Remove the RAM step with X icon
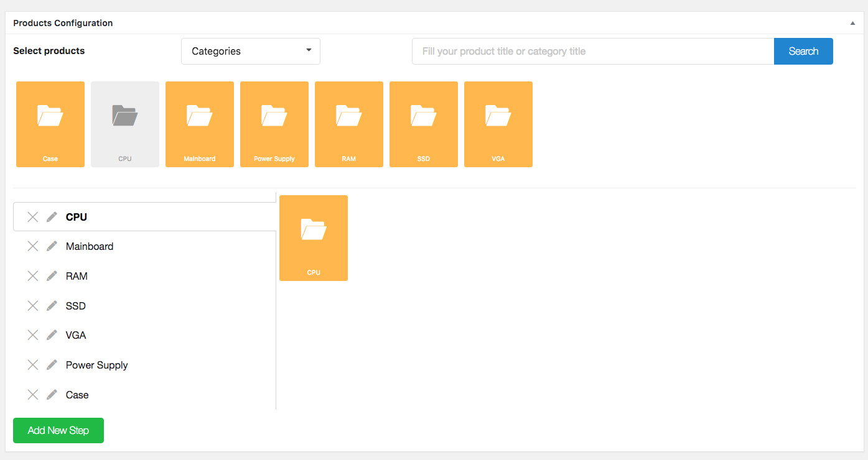Screen dimensions: 868x460 pos(33,276)
